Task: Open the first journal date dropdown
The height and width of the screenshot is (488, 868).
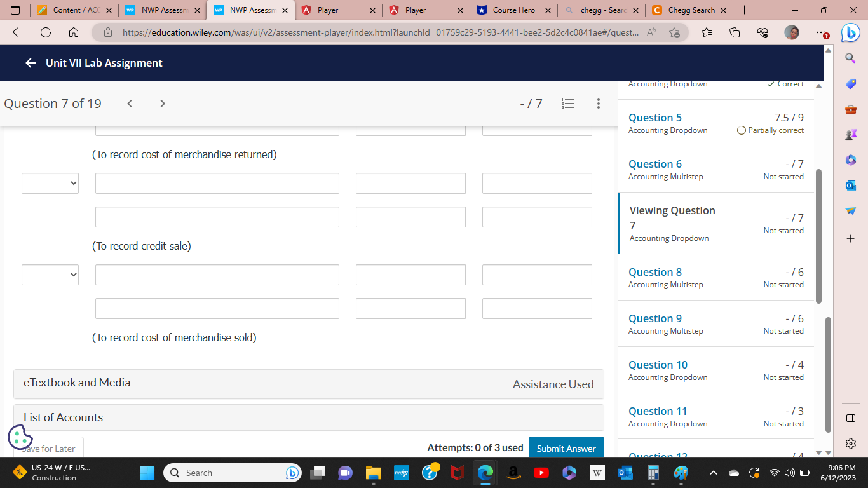Action: click(x=50, y=183)
